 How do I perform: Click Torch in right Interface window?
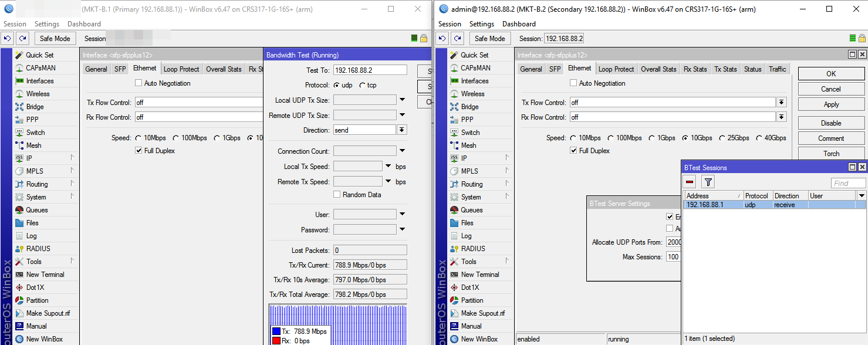point(831,154)
